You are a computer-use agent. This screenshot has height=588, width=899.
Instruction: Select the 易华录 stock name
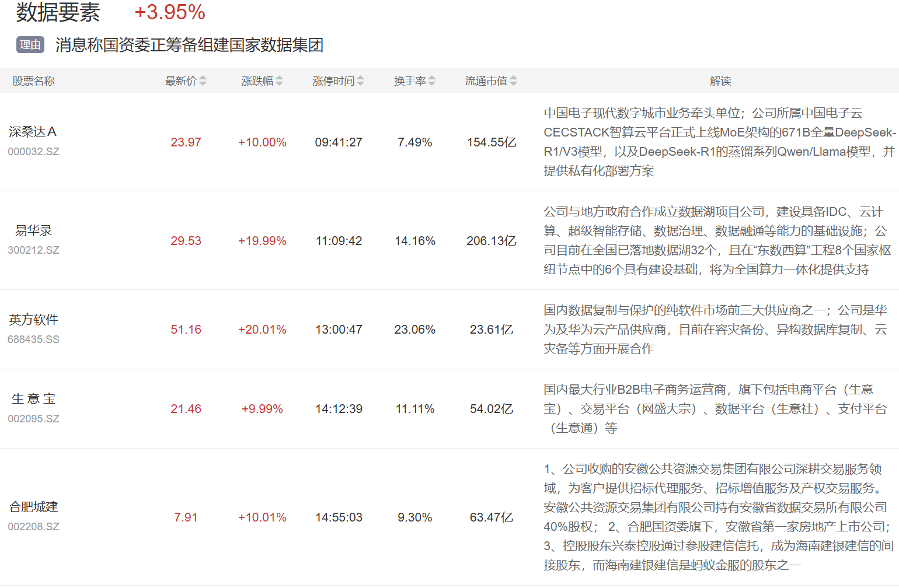point(33,230)
